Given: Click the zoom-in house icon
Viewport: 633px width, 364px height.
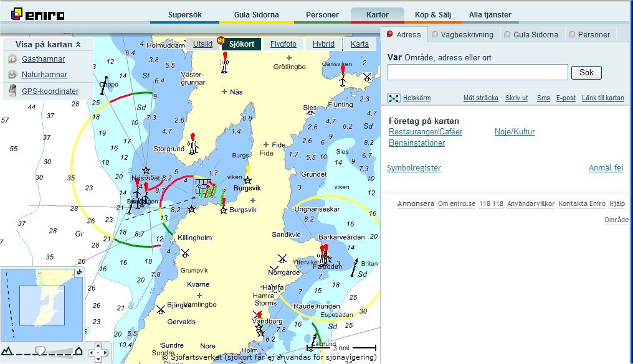Looking at the screenshot, I should (79, 352).
